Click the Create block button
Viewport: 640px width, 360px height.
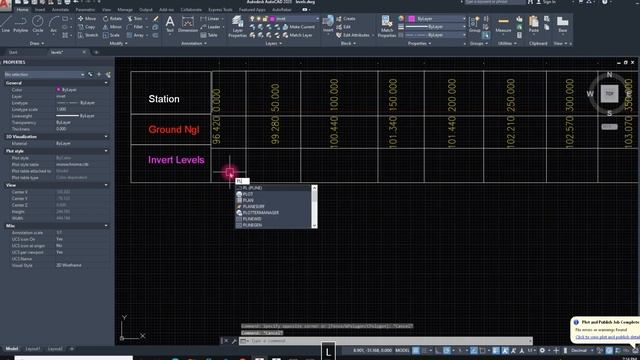pyautogui.click(x=346, y=18)
